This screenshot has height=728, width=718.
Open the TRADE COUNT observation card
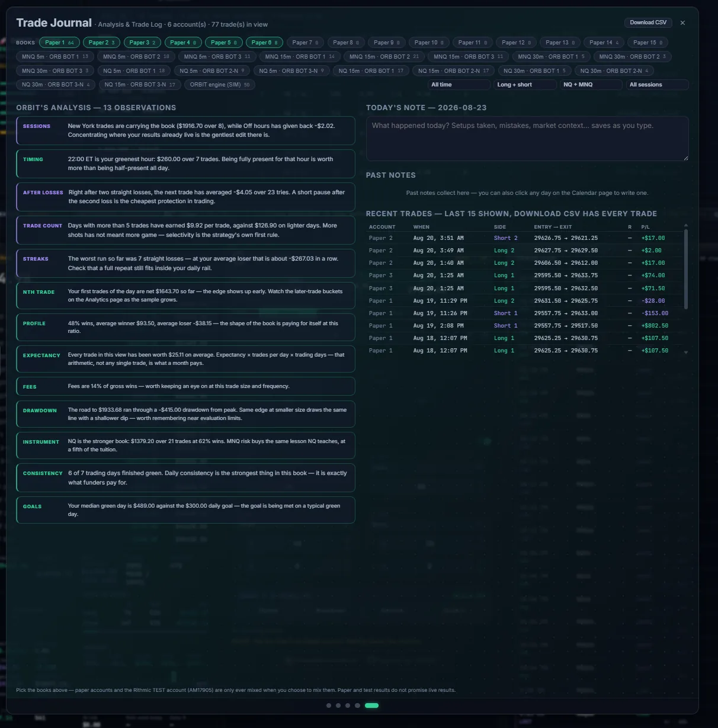[185, 230]
